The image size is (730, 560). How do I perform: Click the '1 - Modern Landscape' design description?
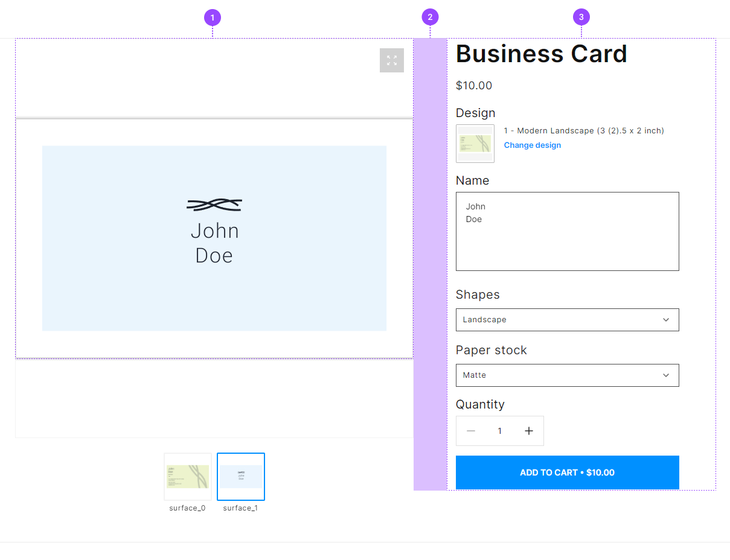tap(584, 130)
